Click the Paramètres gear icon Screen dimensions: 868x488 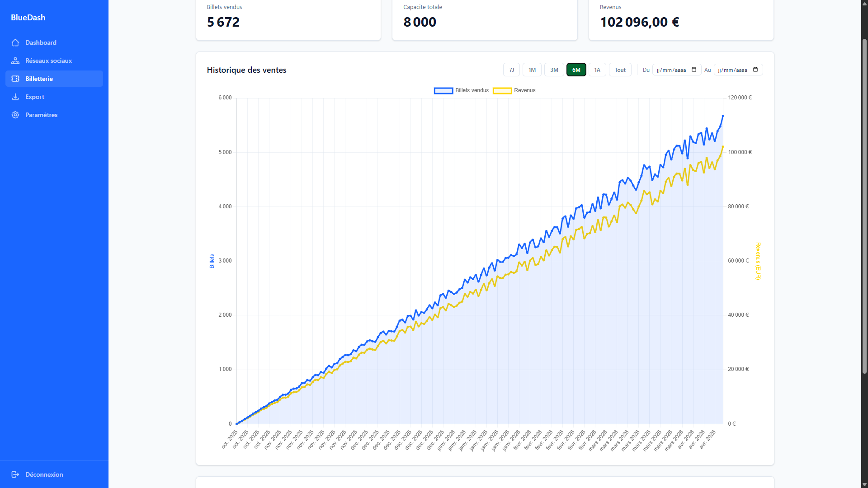click(15, 115)
